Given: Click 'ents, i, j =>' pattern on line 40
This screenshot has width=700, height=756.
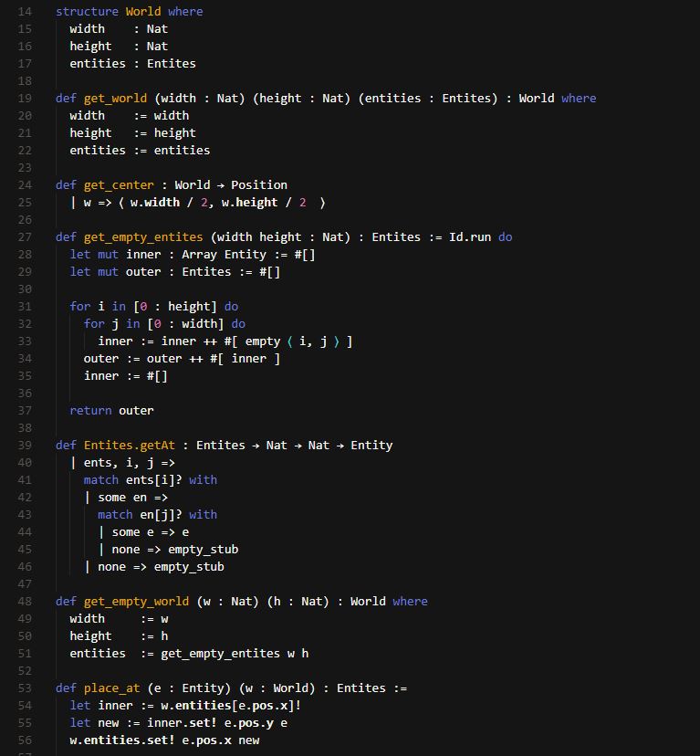Looking at the screenshot, I should coord(130,463).
